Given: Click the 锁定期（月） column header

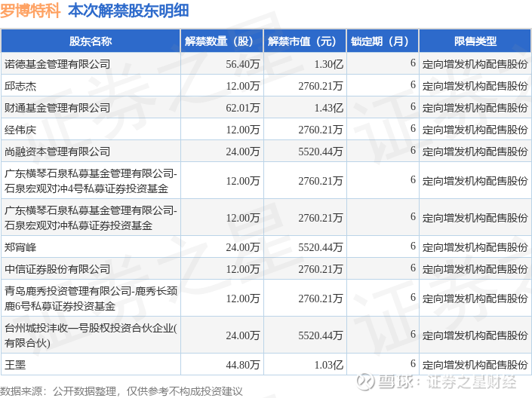Looking at the screenshot, I should click(x=383, y=41).
